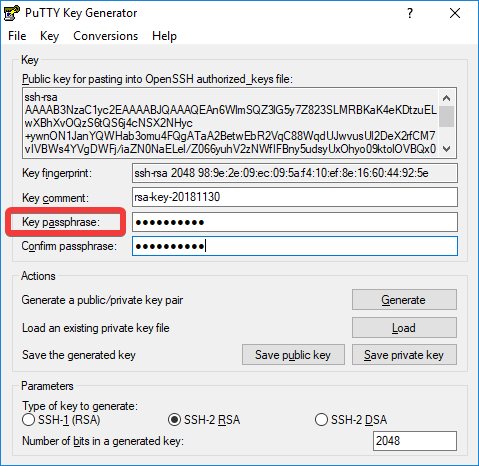Click the public key box scrollbar thumb
The width and height of the screenshot is (479, 466).
tap(446, 116)
